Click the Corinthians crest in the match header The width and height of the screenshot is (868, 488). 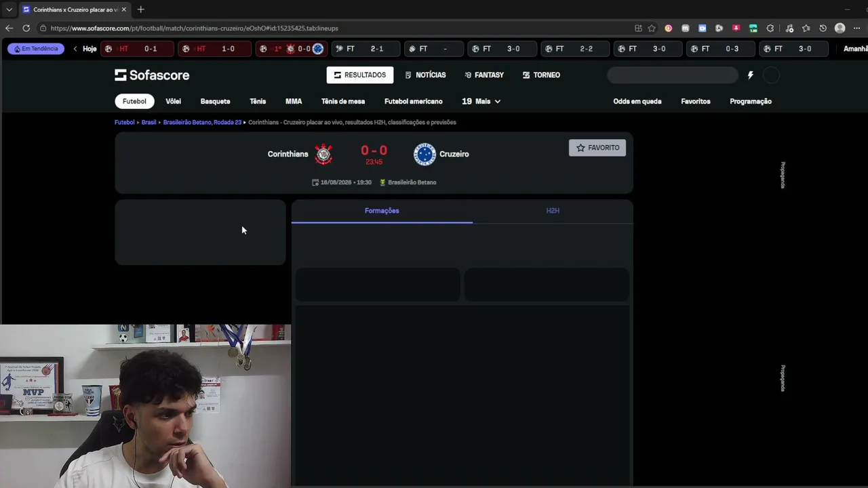coord(323,154)
